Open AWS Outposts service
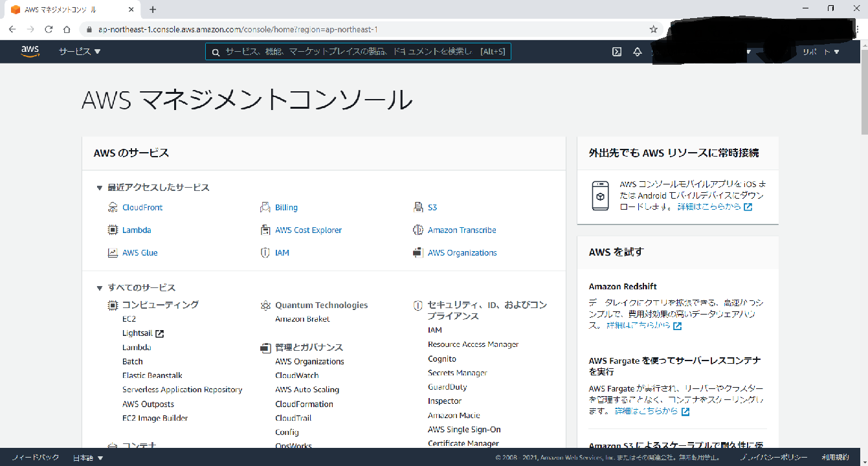The height and width of the screenshot is (466, 868). pos(148,405)
